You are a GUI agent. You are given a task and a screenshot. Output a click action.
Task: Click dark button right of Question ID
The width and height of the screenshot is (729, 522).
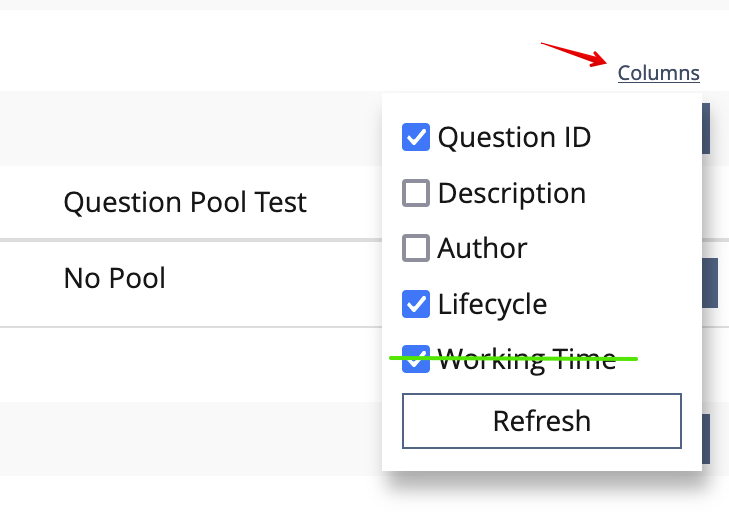pyautogui.click(x=706, y=129)
